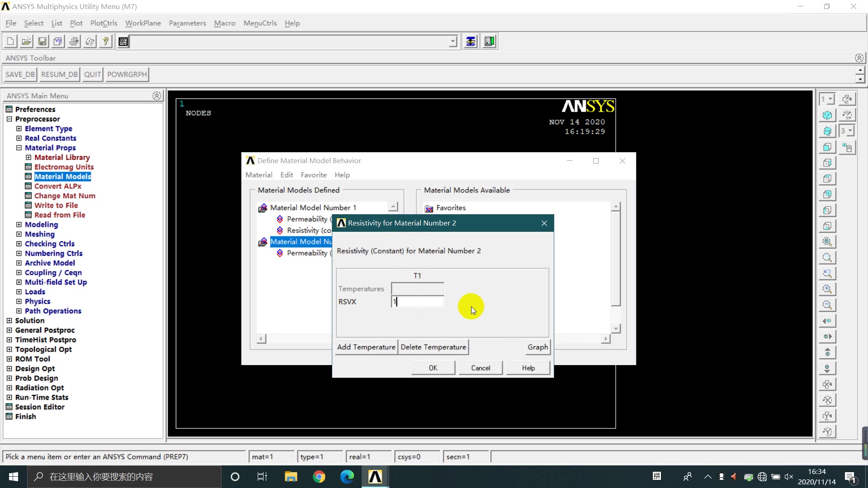Collapse the ANSYS Toolbar panel chevron
The width and height of the screenshot is (868, 488).
pyautogui.click(x=859, y=58)
